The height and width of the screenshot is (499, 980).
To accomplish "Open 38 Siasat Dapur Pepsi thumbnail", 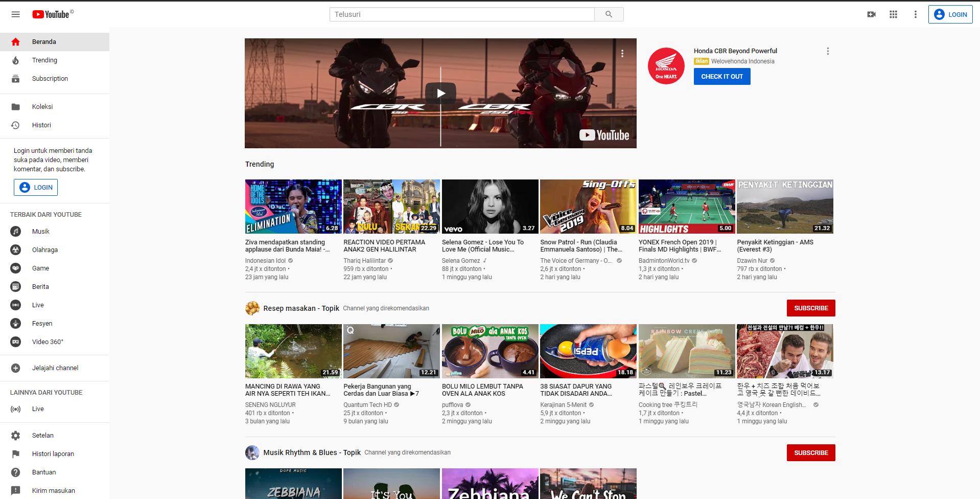I will tap(588, 351).
